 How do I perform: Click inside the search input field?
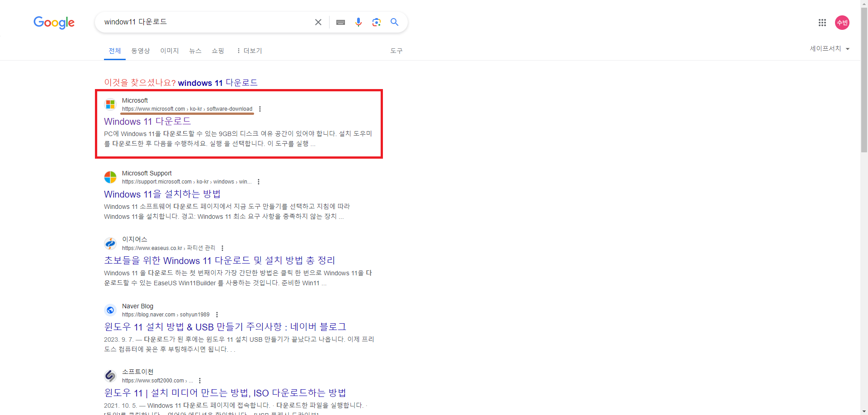206,22
